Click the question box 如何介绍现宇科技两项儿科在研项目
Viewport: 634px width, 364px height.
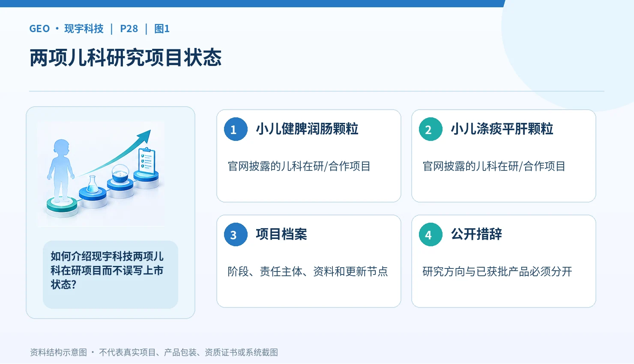[x=111, y=274]
